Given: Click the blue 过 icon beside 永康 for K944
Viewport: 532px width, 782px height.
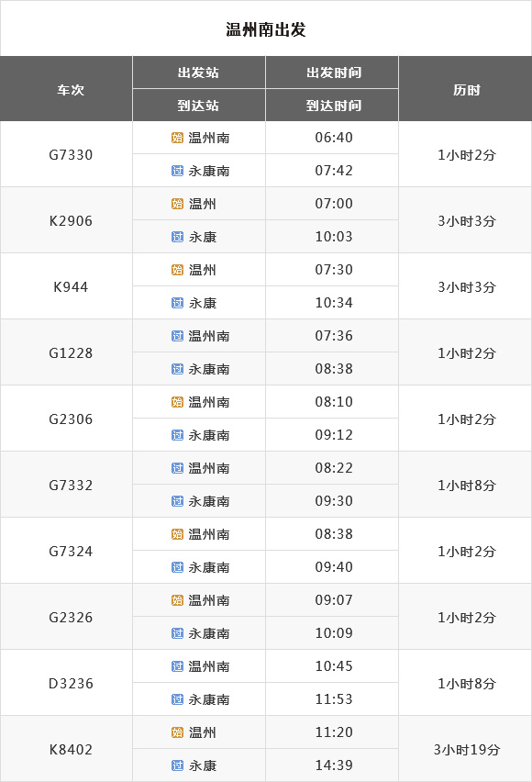Looking at the screenshot, I should tap(178, 303).
